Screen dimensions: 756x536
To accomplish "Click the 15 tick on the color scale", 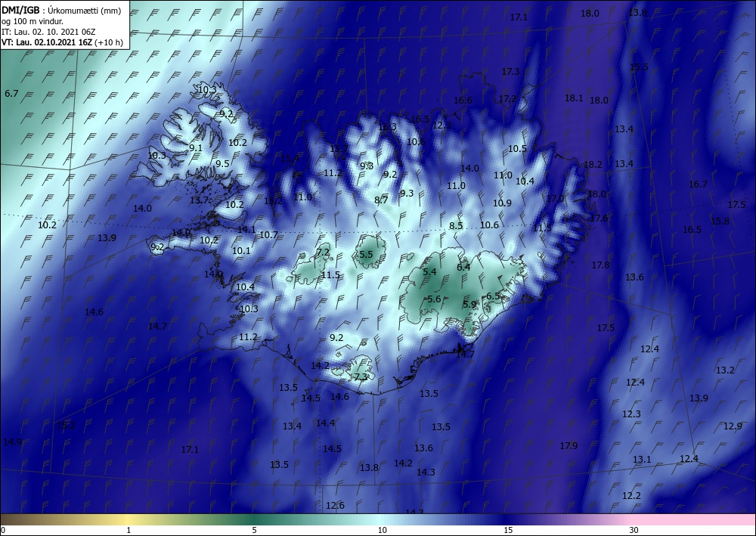I will 508,530.
